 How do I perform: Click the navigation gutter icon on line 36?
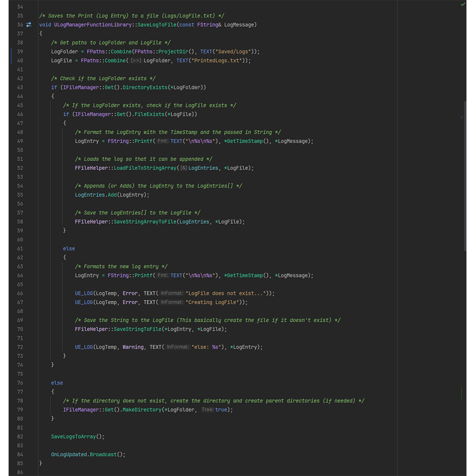click(29, 25)
